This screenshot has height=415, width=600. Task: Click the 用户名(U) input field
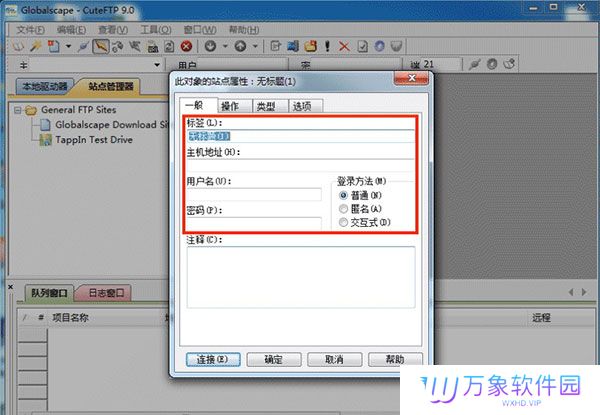tap(254, 195)
